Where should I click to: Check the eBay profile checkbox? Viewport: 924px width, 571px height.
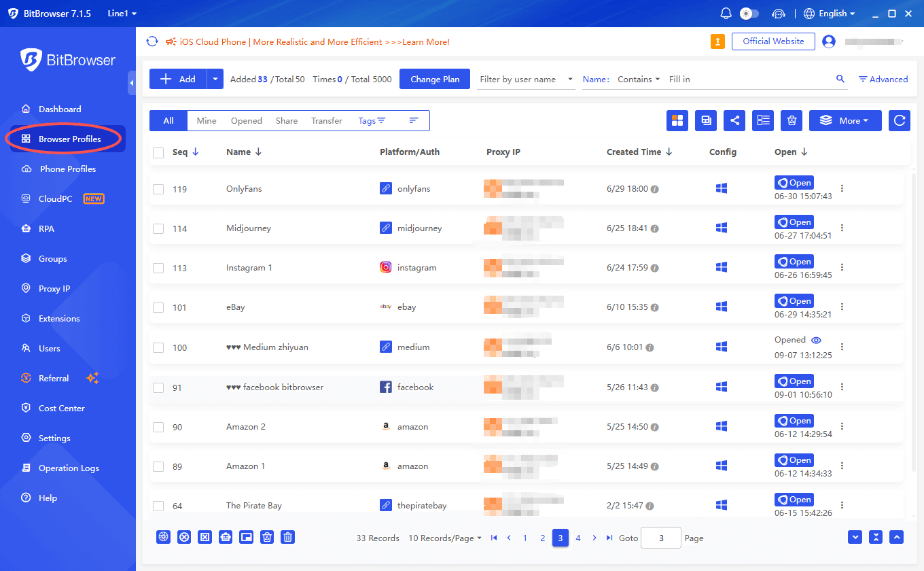(x=158, y=308)
